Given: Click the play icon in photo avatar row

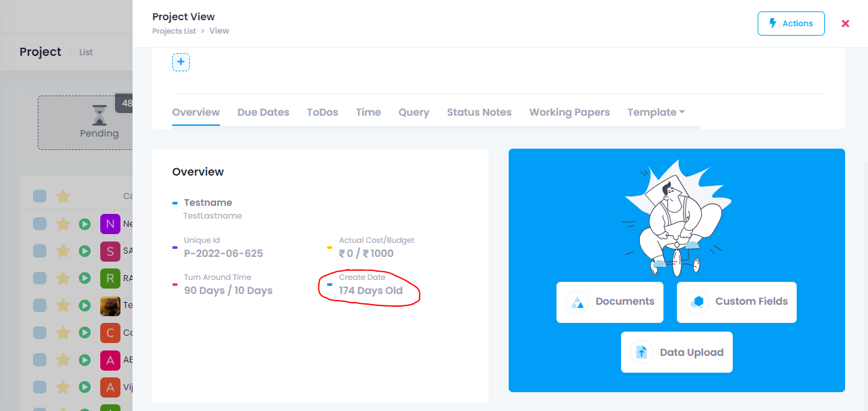Looking at the screenshot, I should 85,305.
